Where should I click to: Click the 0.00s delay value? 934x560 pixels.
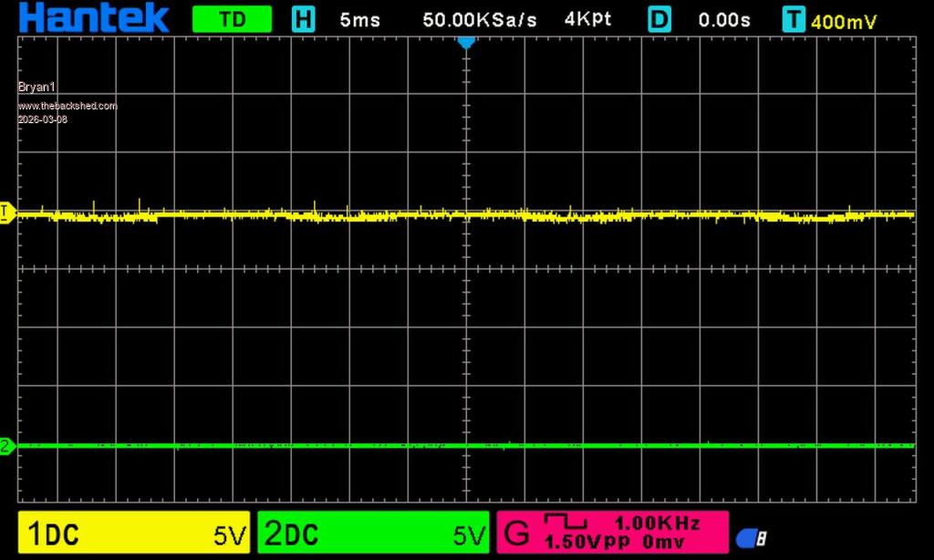pos(724,19)
